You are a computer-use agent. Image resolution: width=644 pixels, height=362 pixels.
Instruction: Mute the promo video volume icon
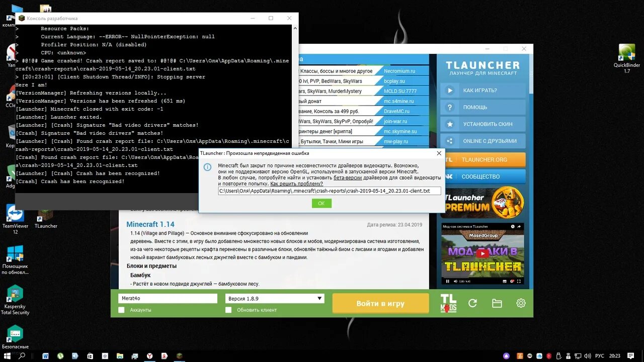point(455,281)
